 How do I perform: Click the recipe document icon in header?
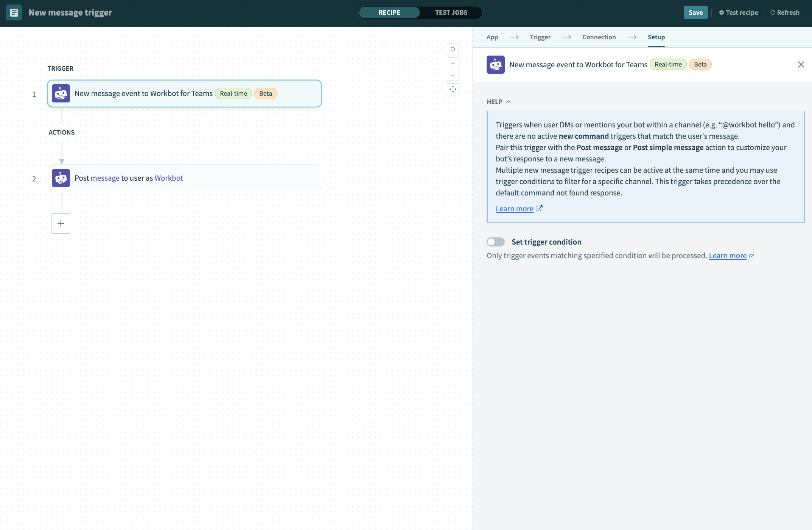click(14, 12)
